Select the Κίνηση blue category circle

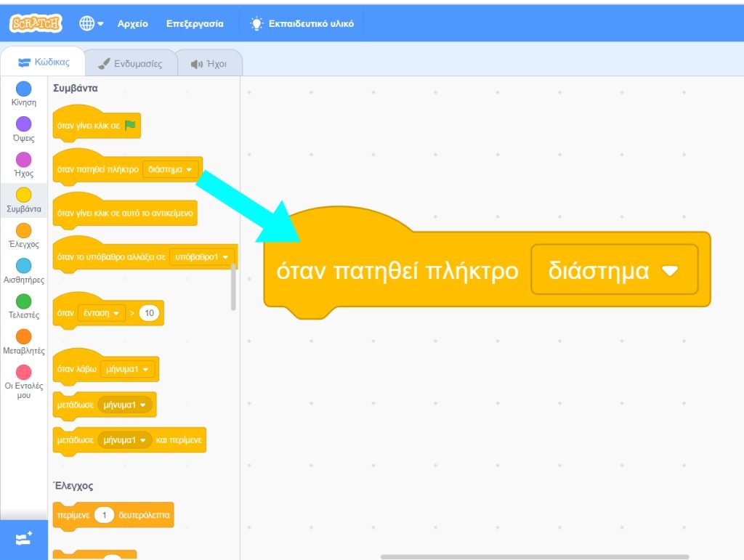24,89
